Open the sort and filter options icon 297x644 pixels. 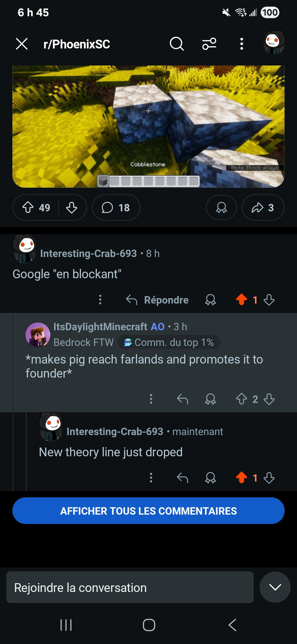click(x=209, y=44)
